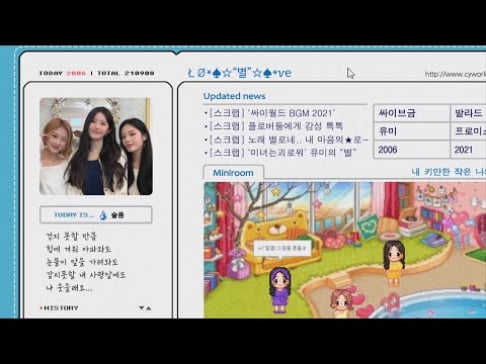Click the TODAY IS... mood box
The image size is (486, 364).
tap(96, 215)
